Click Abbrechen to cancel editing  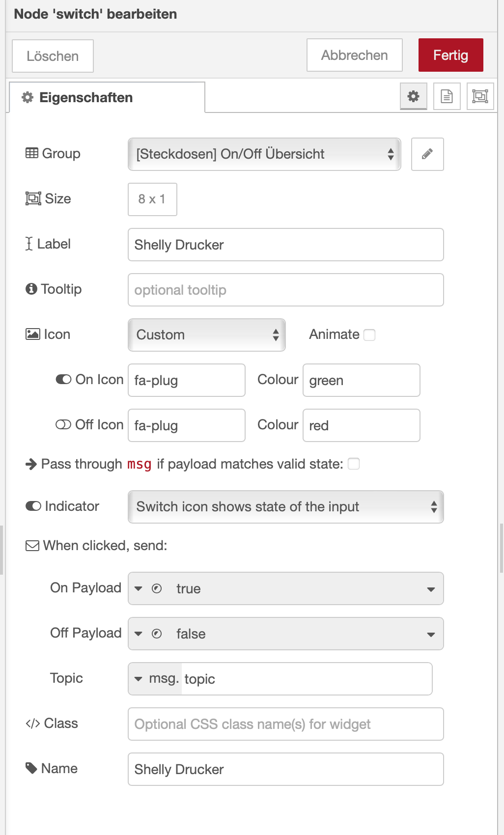point(354,55)
